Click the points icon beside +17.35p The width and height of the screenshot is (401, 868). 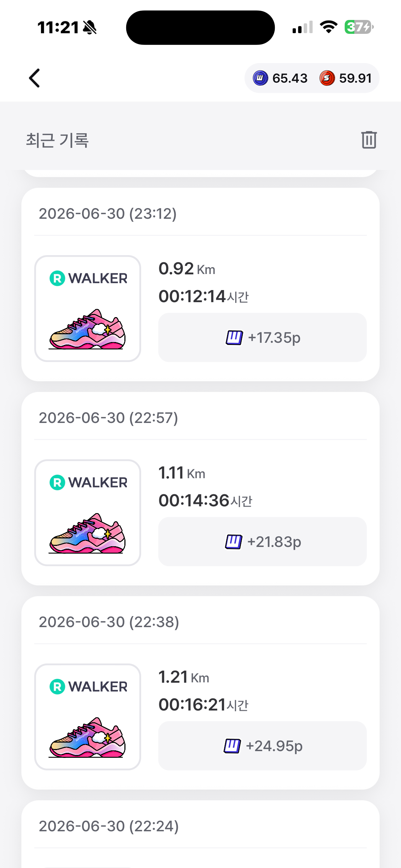(x=234, y=337)
